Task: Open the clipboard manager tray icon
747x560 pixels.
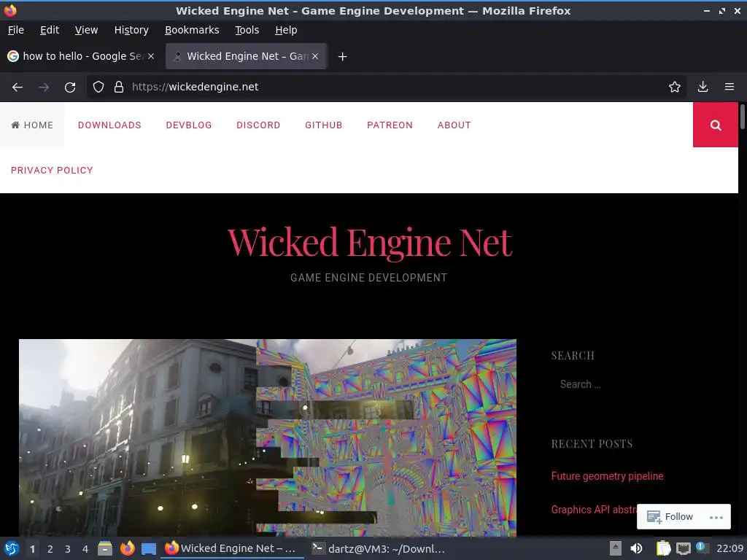Action: coord(663,548)
